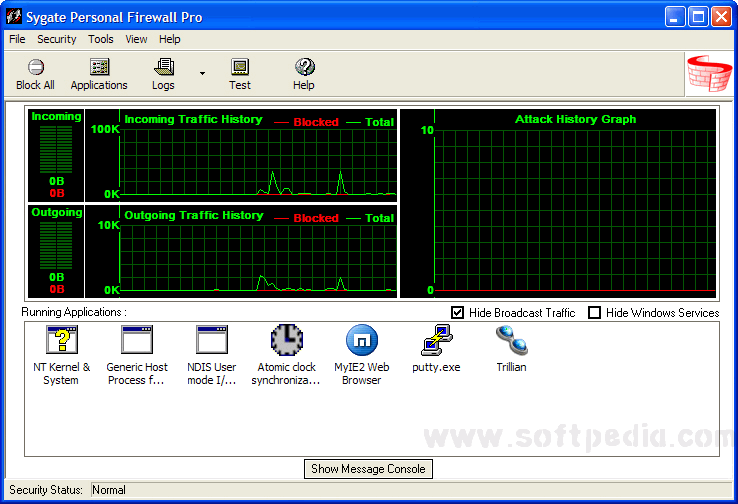
Task: Select the Atomic clock synchronization application
Action: (x=286, y=355)
